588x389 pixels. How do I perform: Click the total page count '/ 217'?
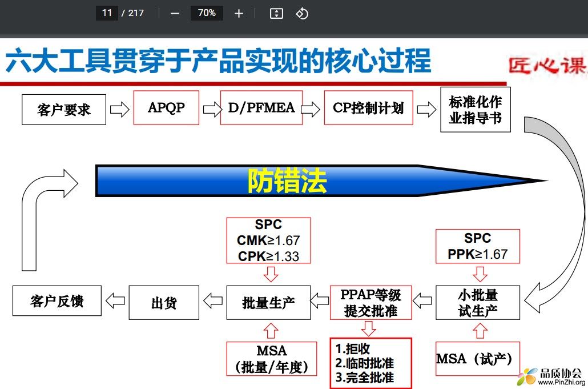pos(132,13)
